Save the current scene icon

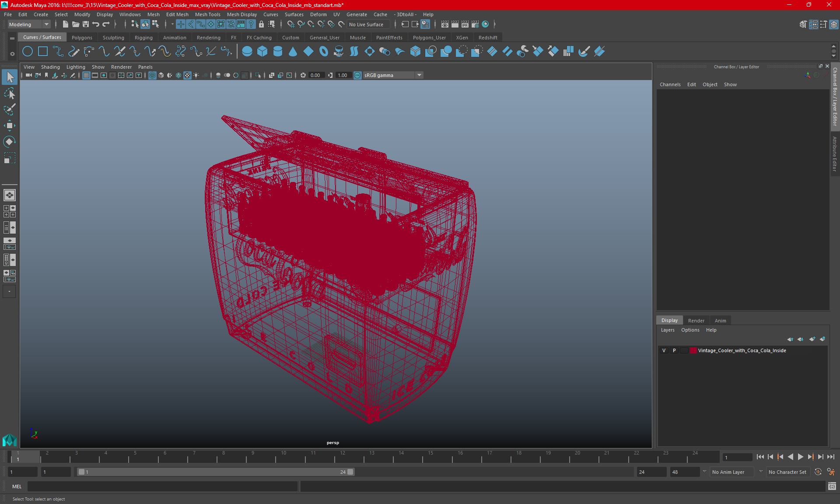86,24
